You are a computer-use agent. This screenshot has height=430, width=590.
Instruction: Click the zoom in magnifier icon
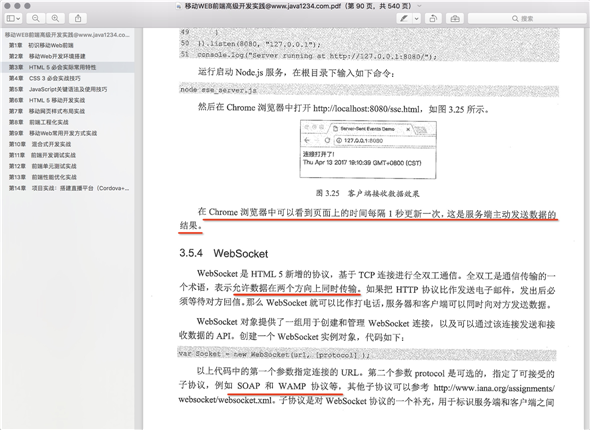(x=55, y=18)
